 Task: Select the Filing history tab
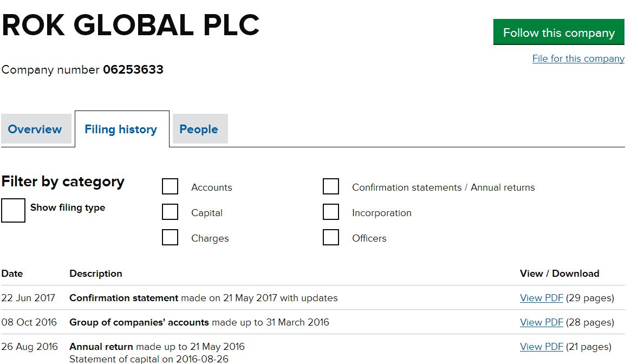(x=121, y=129)
